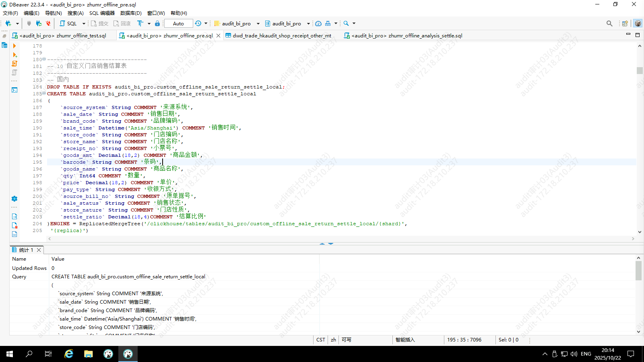
Task: Open the 数据库(D) menu
Action: [x=131, y=13]
